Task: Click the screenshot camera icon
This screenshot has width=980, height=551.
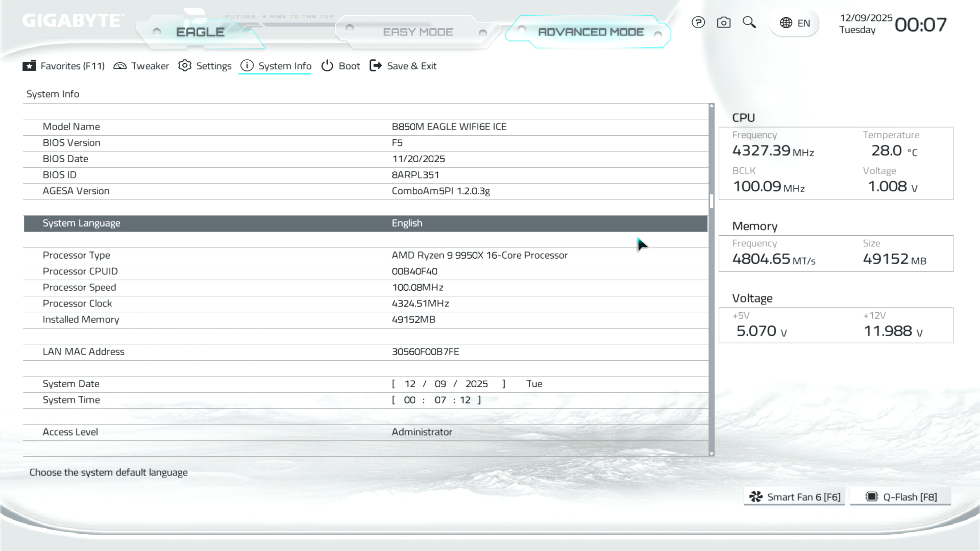Action: pos(724,22)
